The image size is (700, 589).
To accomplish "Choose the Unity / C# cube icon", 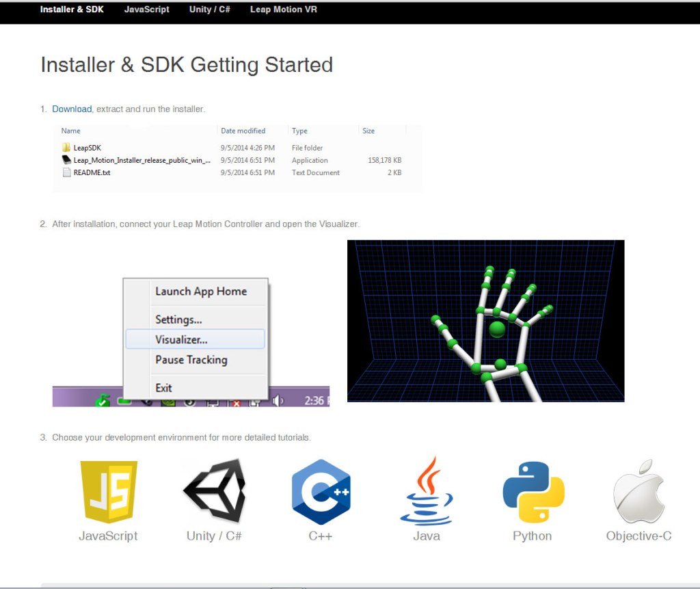I will [213, 491].
